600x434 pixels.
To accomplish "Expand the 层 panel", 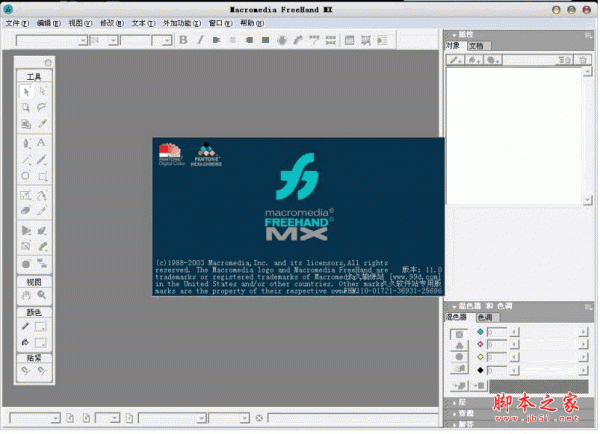I will (x=454, y=403).
